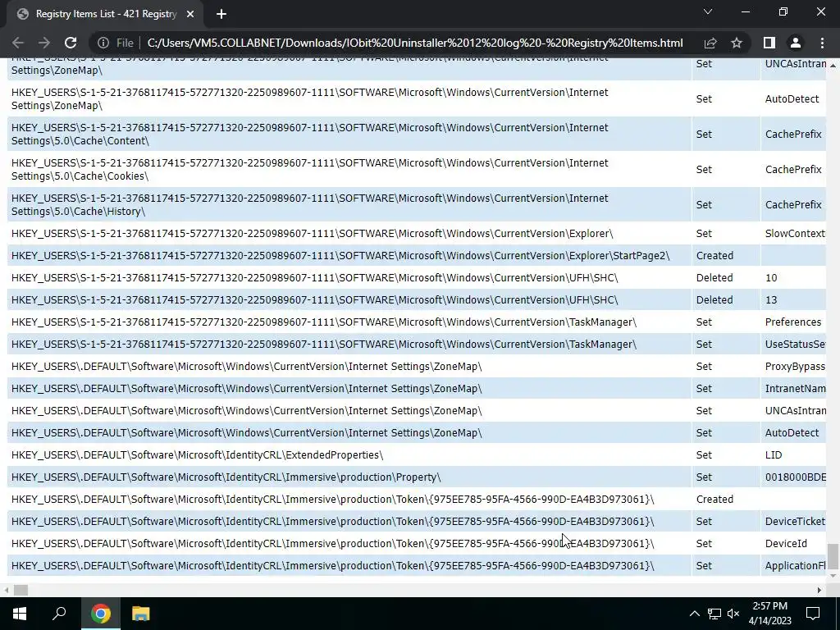840x630 pixels.
Task: Bookmark this page with the star icon
Action: 737,43
